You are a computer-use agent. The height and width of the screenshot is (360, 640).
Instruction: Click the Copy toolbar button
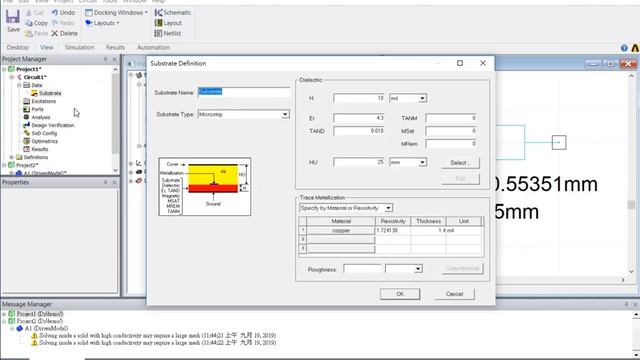[36, 23]
